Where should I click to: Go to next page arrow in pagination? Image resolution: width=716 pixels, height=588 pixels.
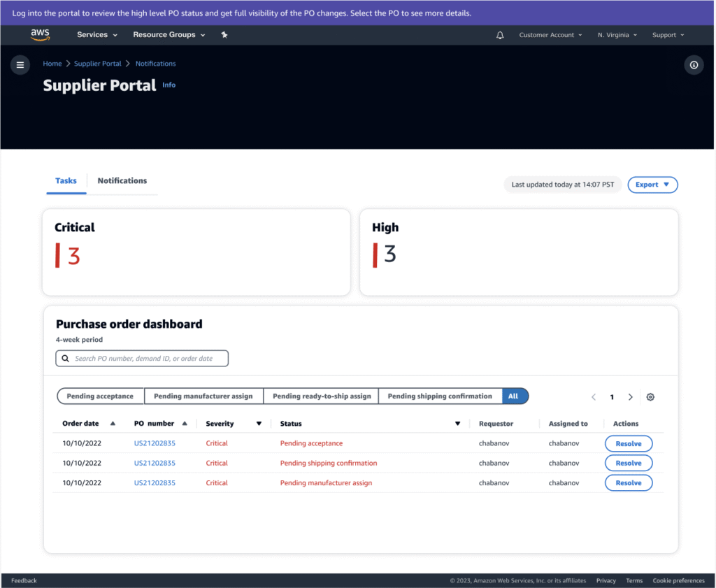[630, 397]
